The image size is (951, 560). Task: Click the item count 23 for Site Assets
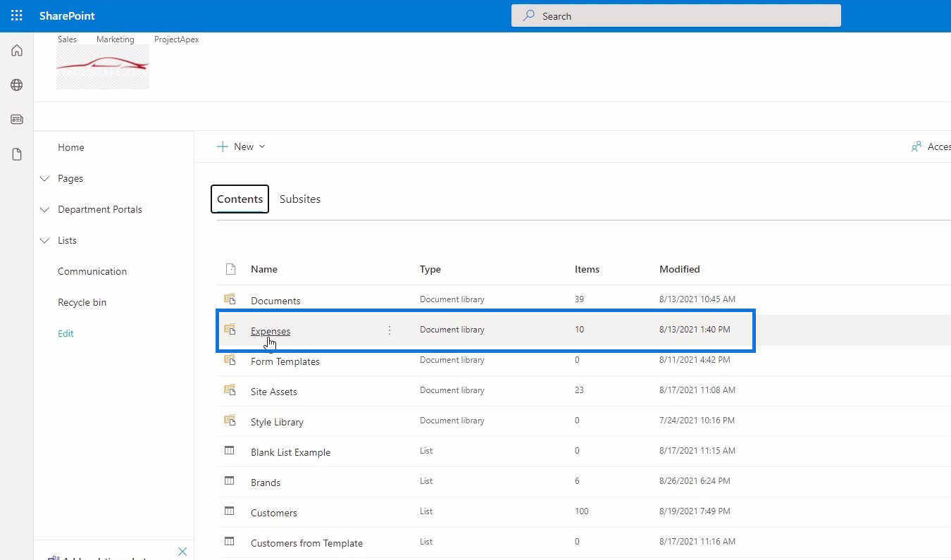(580, 390)
